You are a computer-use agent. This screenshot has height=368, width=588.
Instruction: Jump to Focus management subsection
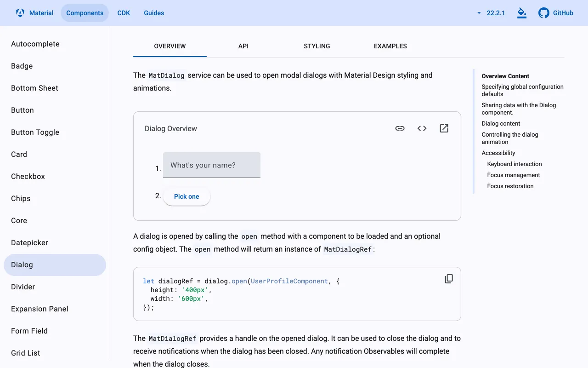point(514,175)
